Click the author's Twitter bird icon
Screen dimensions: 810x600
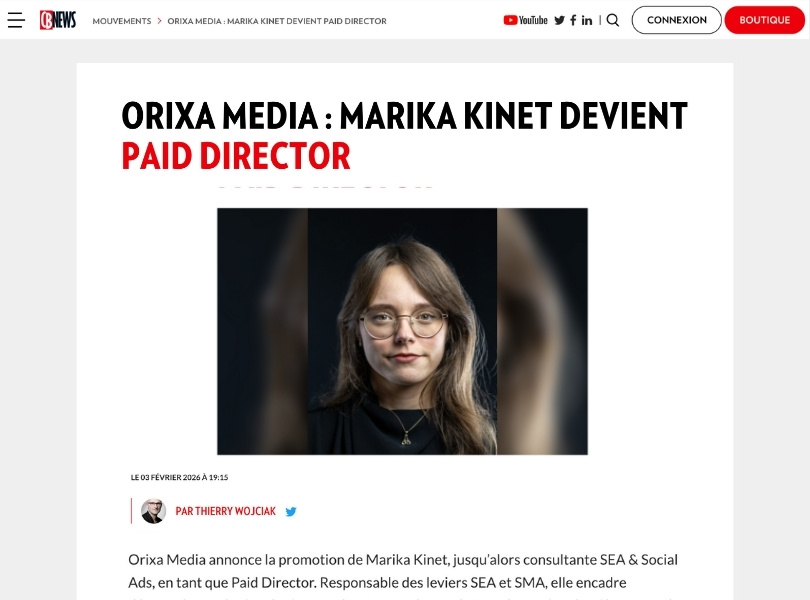(x=291, y=512)
